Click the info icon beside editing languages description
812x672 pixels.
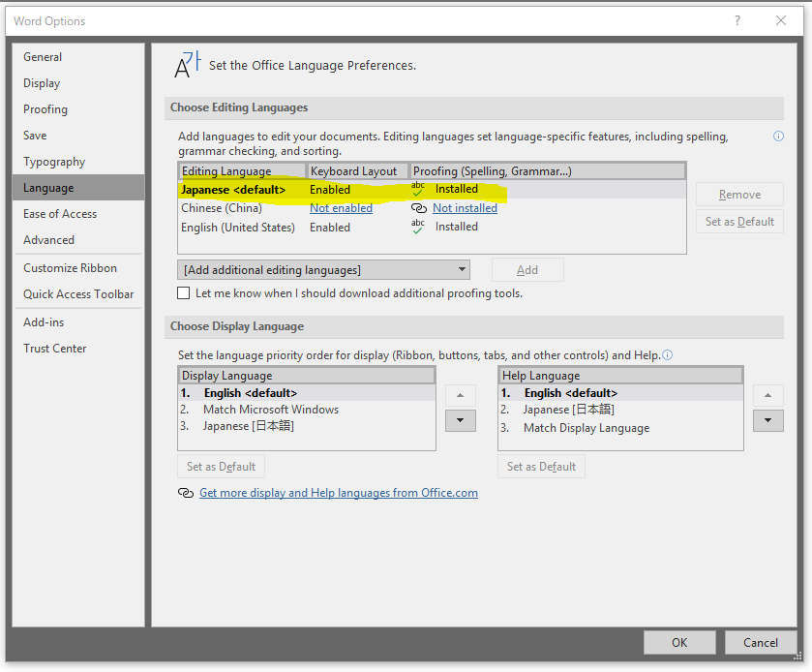[778, 137]
